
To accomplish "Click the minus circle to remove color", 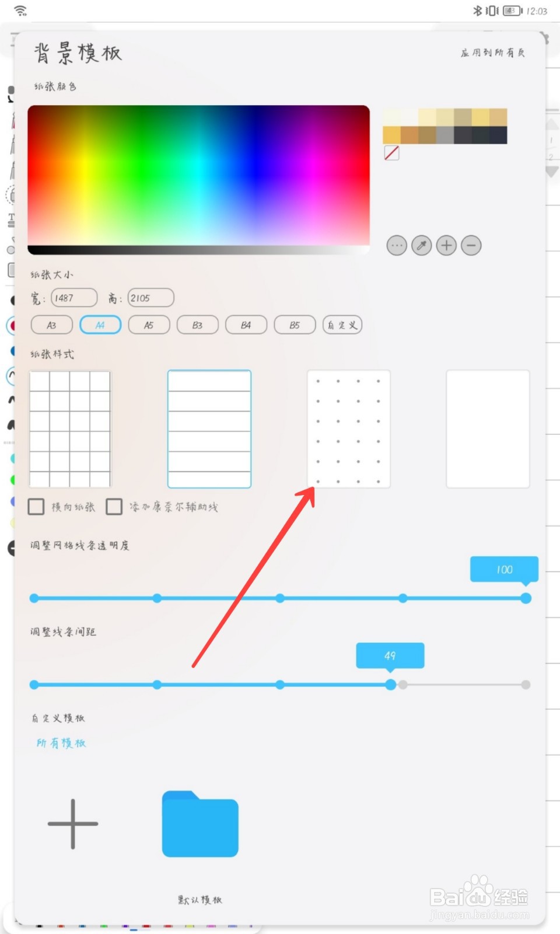I will click(471, 246).
